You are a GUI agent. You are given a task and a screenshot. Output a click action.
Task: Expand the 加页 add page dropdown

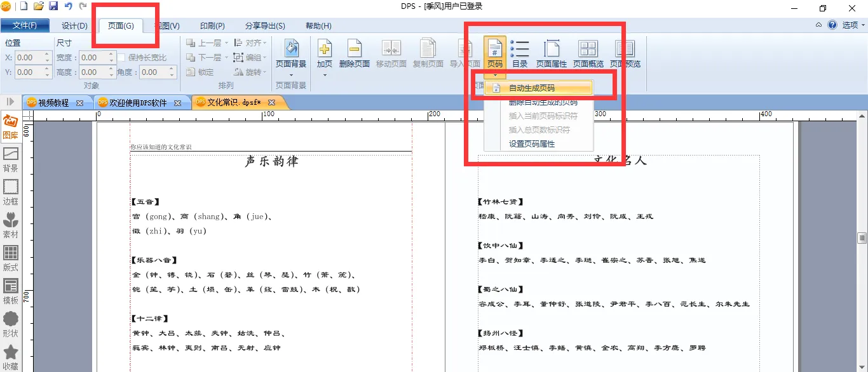[x=325, y=75]
